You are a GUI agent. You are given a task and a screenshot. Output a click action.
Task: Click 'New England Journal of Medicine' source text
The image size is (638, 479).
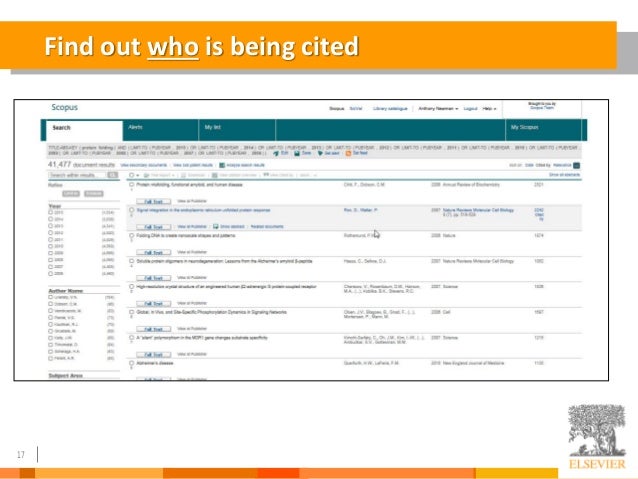click(x=473, y=363)
